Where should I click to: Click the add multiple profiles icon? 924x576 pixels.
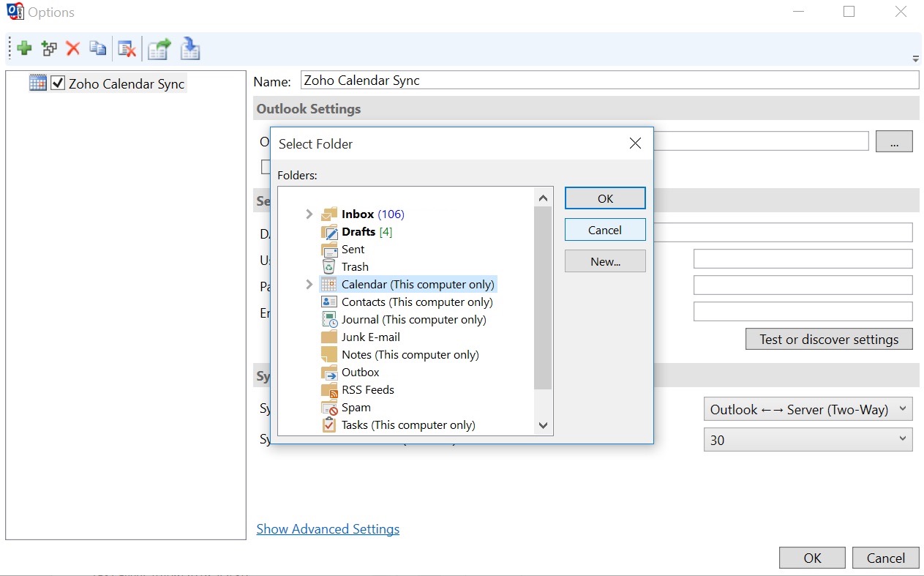tap(49, 49)
